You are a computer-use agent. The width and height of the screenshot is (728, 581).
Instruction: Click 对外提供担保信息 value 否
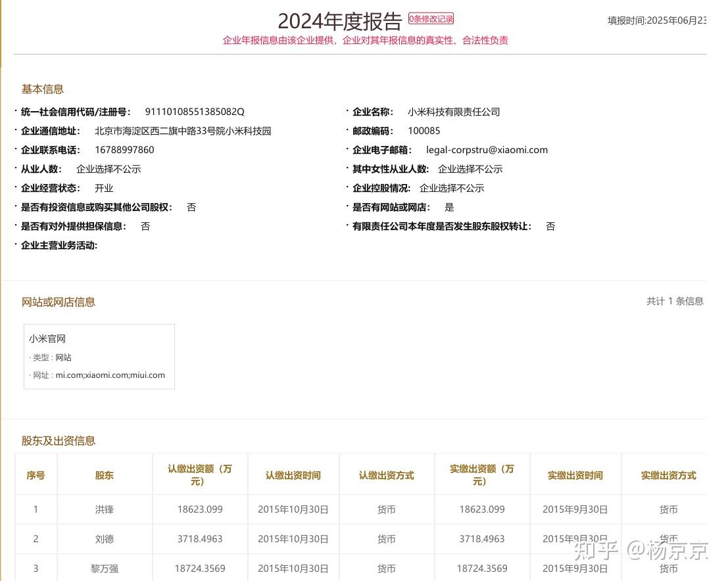[145, 226]
